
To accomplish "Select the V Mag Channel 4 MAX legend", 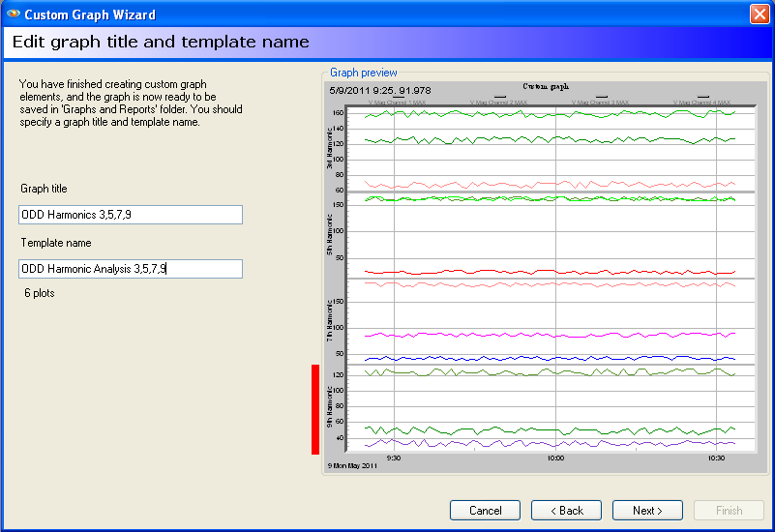I will point(700,102).
